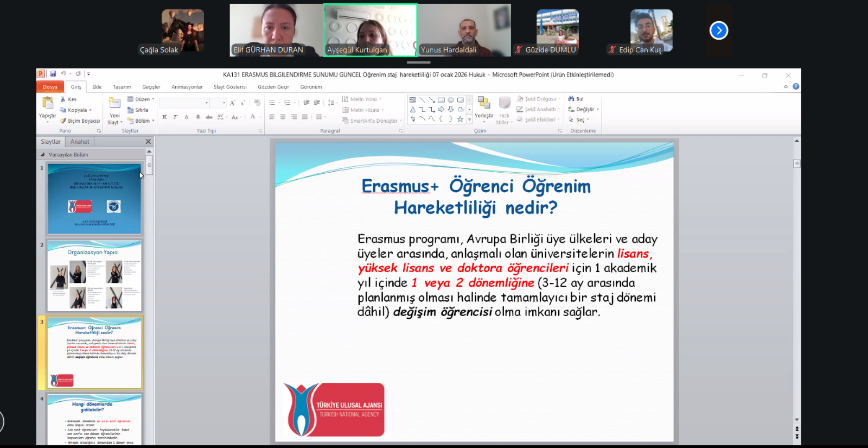Open PowerPoint help question mark icon
This screenshot has width=868, height=448.
point(796,86)
